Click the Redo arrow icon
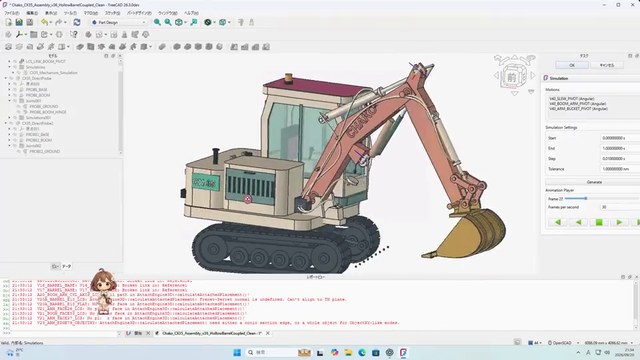 [58, 22]
